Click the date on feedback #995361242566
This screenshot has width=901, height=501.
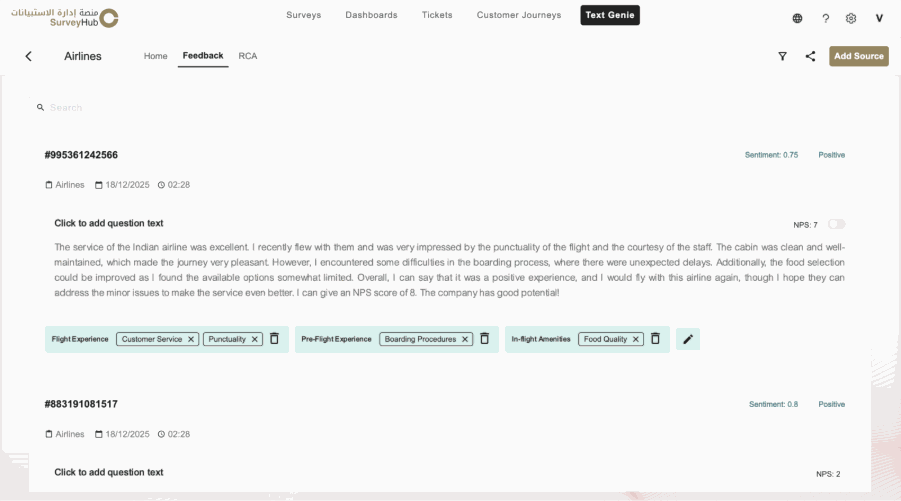[122, 185]
